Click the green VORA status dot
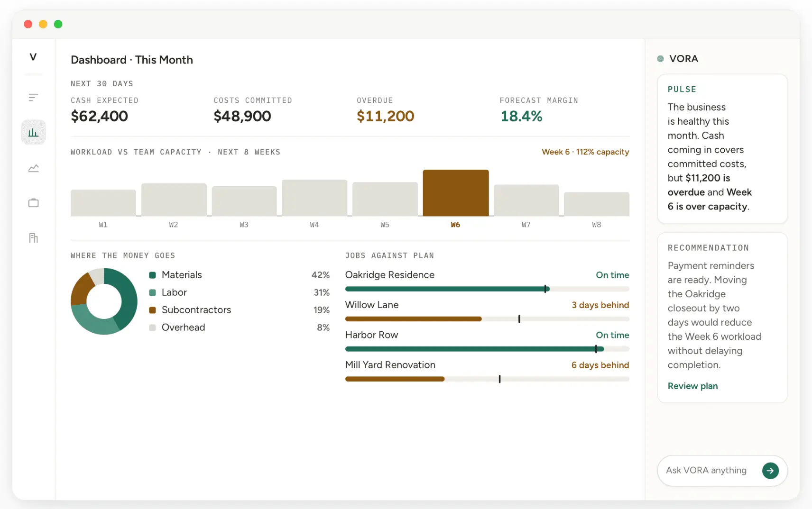Screen dimensions: 812x509 pyautogui.click(x=660, y=59)
